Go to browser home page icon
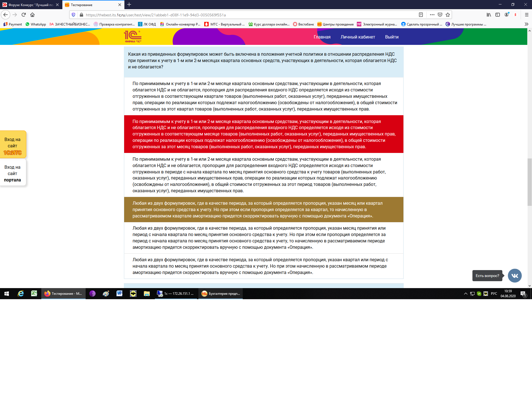 tap(32, 15)
